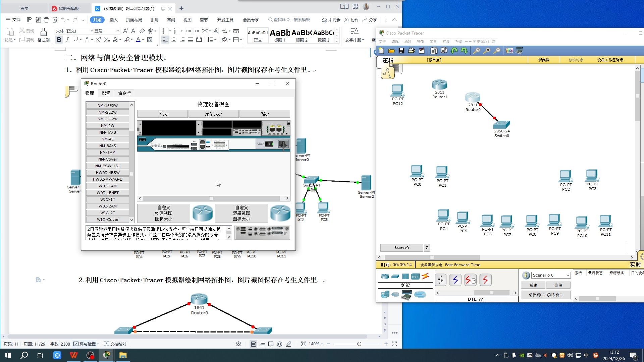Click the 缩小 button in physical view
This screenshot has width=644, height=362.
coord(265,114)
